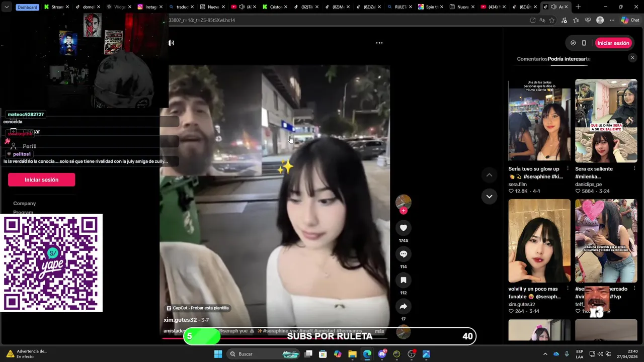This screenshot has height=362, width=644.
Task: Click the phone app icon in header
Action: coord(584,43)
